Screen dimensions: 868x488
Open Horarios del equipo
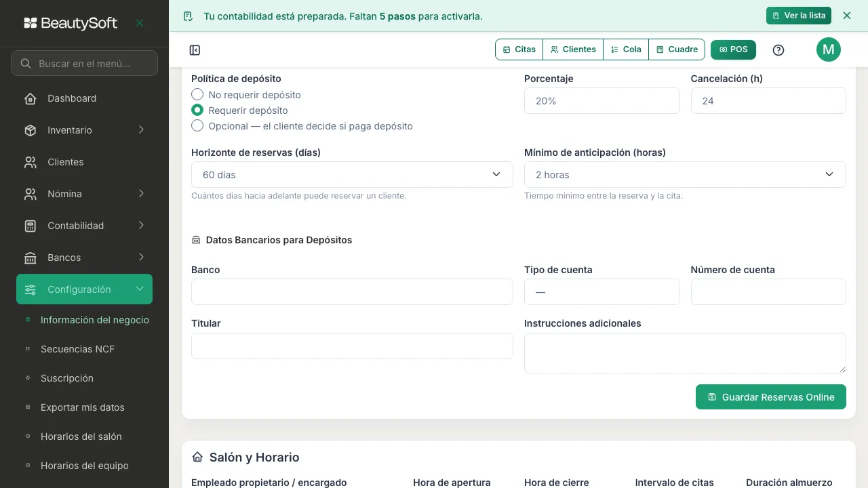(x=84, y=466)
